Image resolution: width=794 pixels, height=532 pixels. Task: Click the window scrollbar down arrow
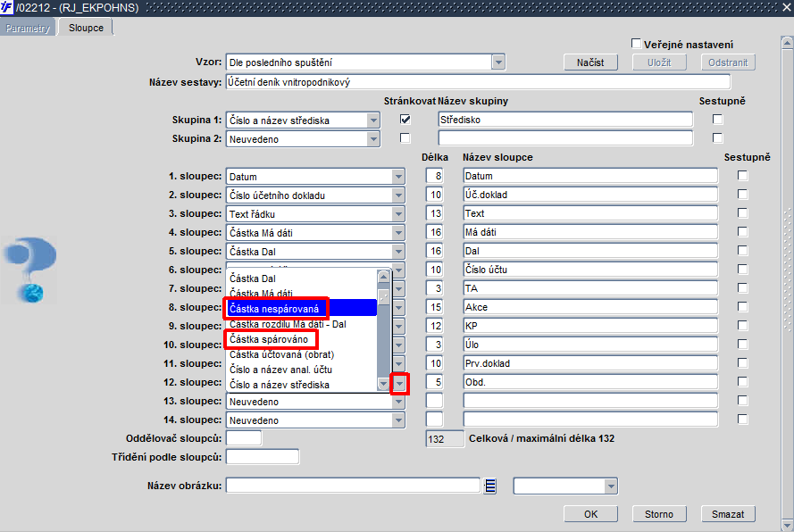tap(787, 525)
